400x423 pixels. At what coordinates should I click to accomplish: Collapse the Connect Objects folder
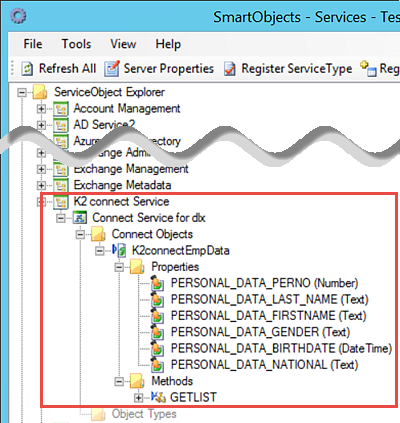(x=80, y=234)
